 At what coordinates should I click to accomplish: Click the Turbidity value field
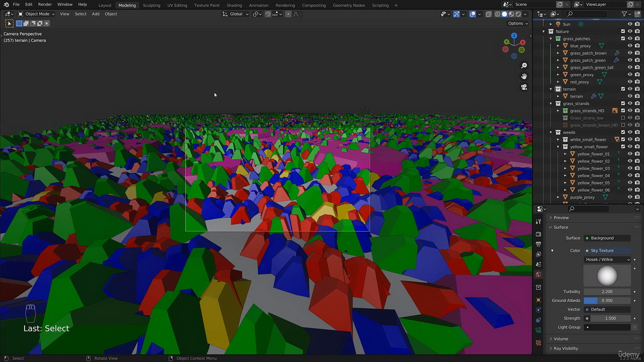tap(607, 292)
